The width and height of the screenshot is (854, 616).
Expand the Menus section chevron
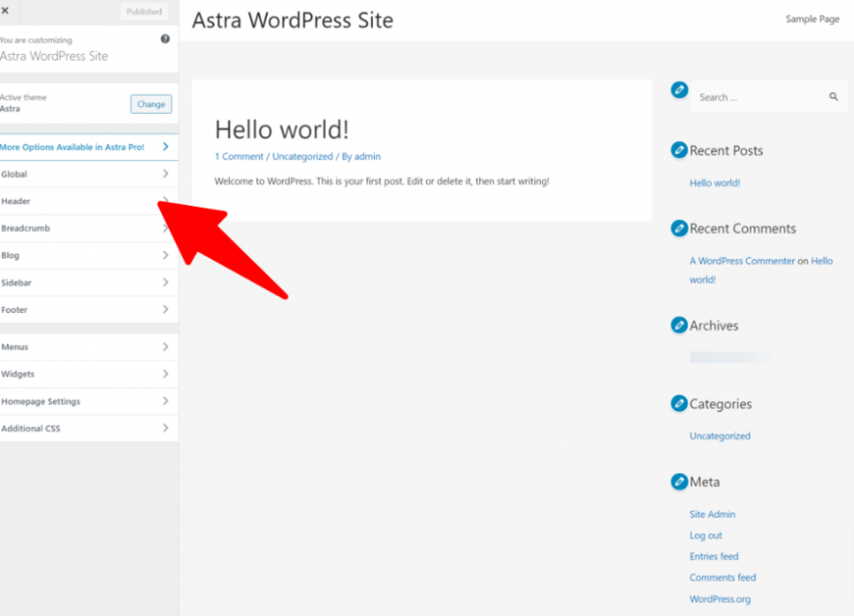pyautogui.click(x=165, y=347)
